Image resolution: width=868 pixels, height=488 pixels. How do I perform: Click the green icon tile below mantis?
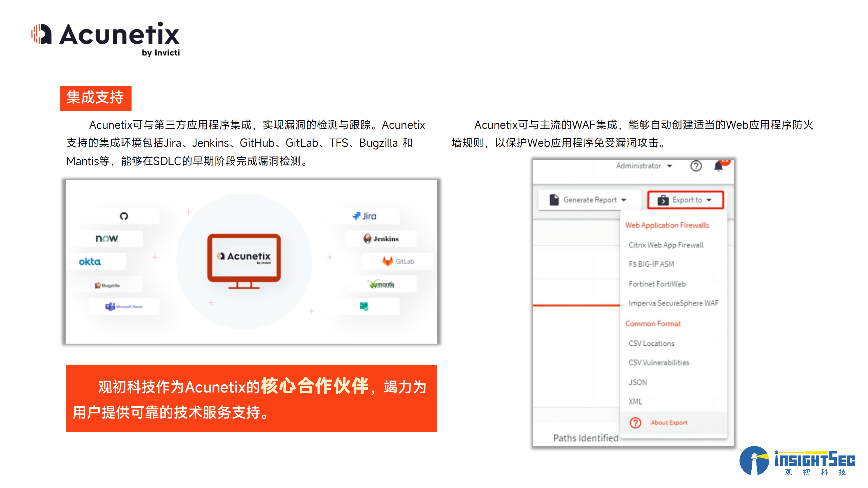pos(364,307)
